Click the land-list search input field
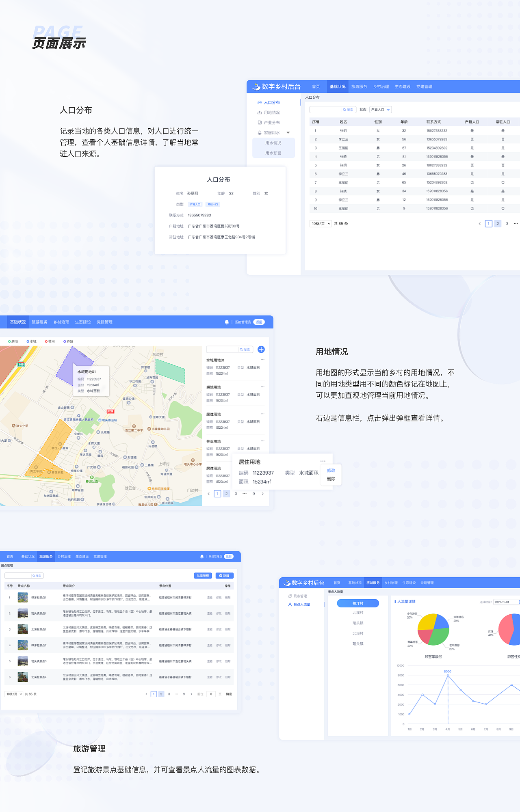The image size is (520, 812). coord(222,350)
